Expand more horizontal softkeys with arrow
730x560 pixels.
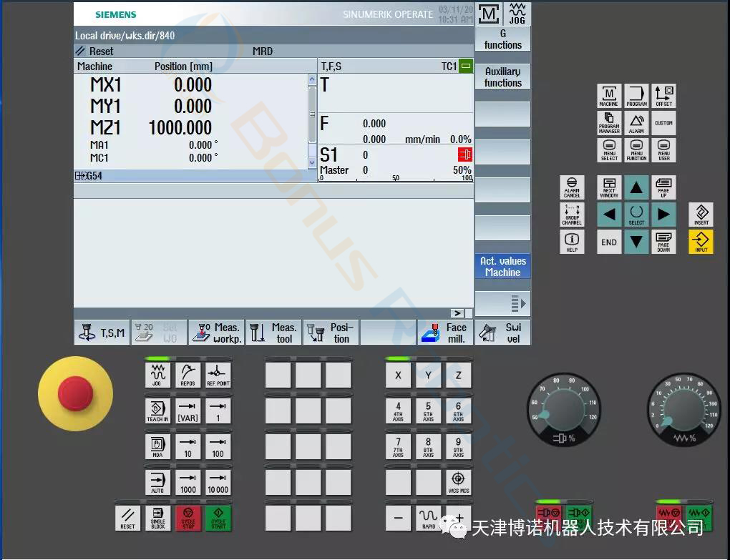point(457,313)
